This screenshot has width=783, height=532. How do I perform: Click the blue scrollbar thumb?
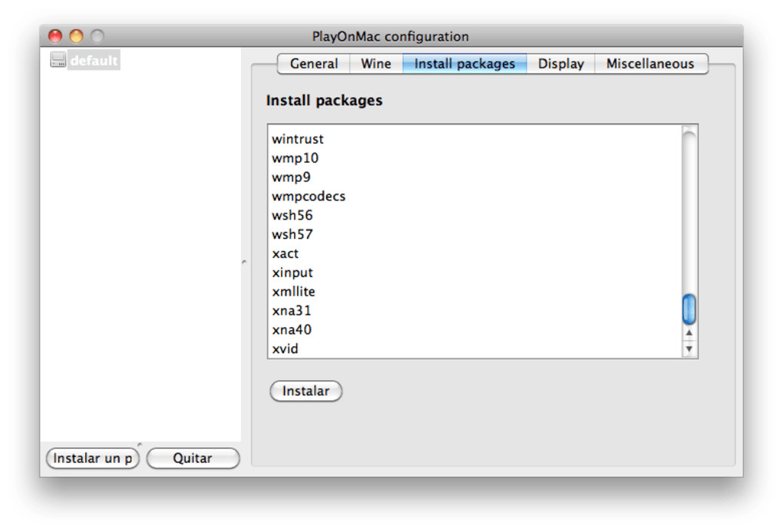click(x=689, y=309)
